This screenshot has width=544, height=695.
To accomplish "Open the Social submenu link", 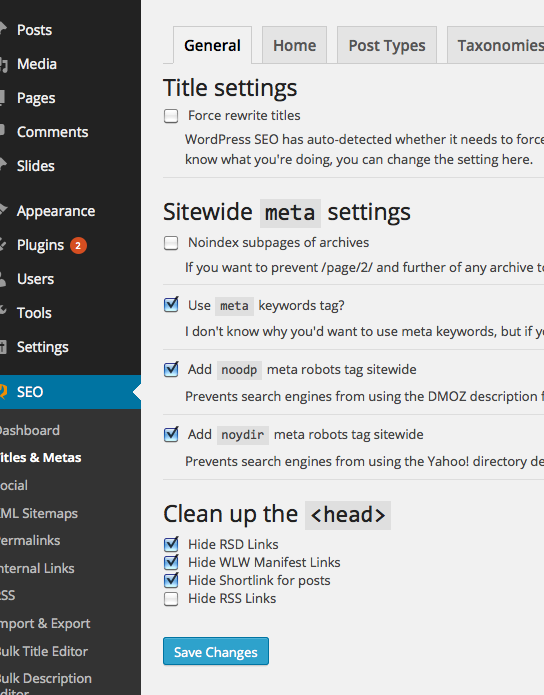I will coord(14,485).
